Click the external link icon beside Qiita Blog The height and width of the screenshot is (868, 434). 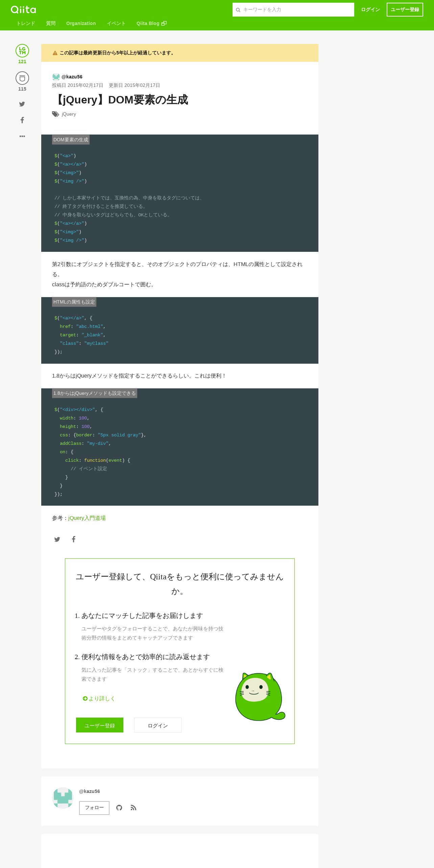click(x=164, y=23)
